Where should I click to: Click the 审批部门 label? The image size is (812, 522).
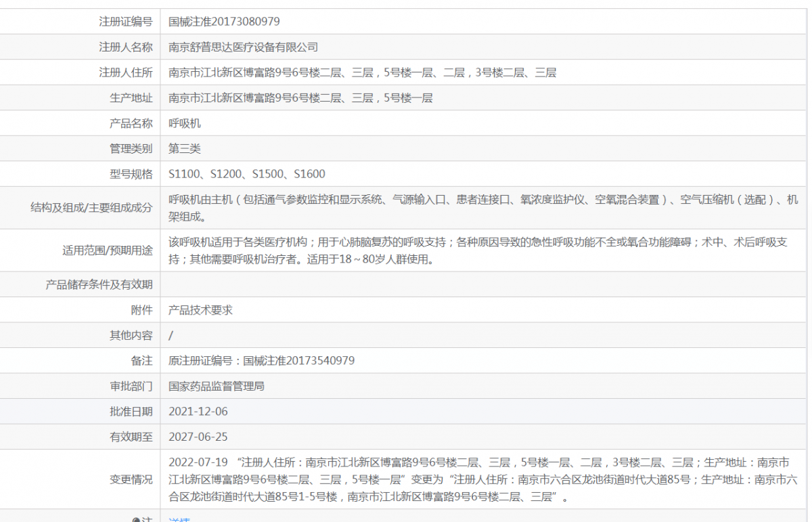(131, 386)
